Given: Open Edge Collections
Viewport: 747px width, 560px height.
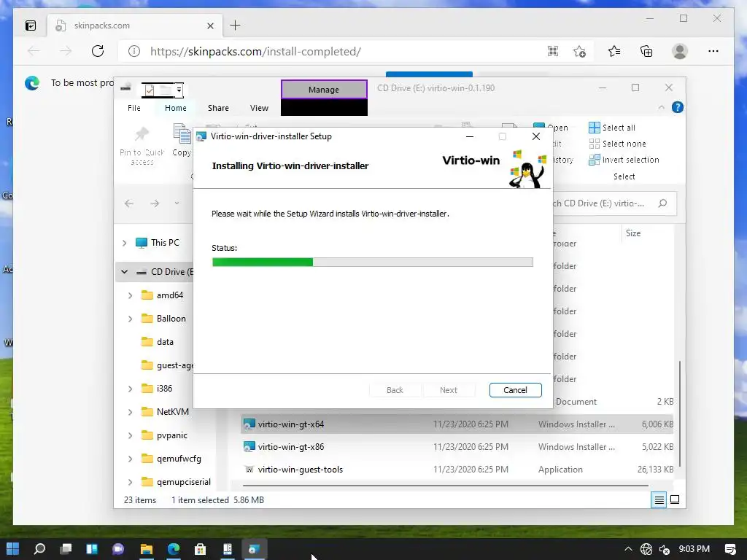Looking at the screenshot, I should [646, 51].
